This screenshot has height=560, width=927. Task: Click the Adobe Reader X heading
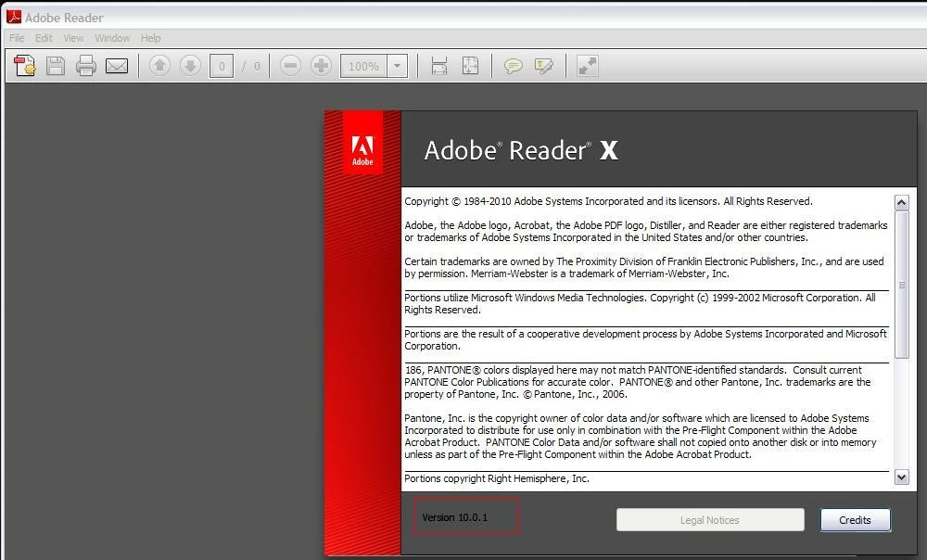(521, 150)
